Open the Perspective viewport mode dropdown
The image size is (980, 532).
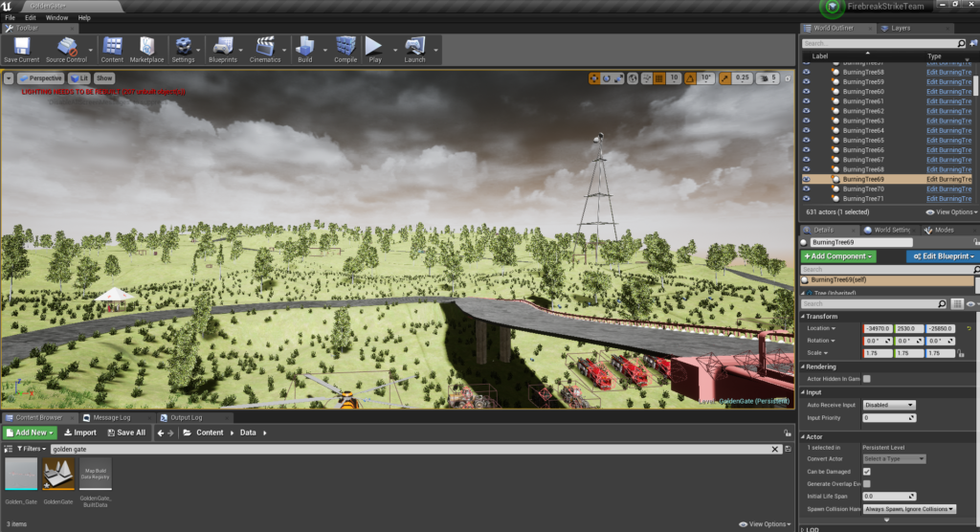(40, 78)
